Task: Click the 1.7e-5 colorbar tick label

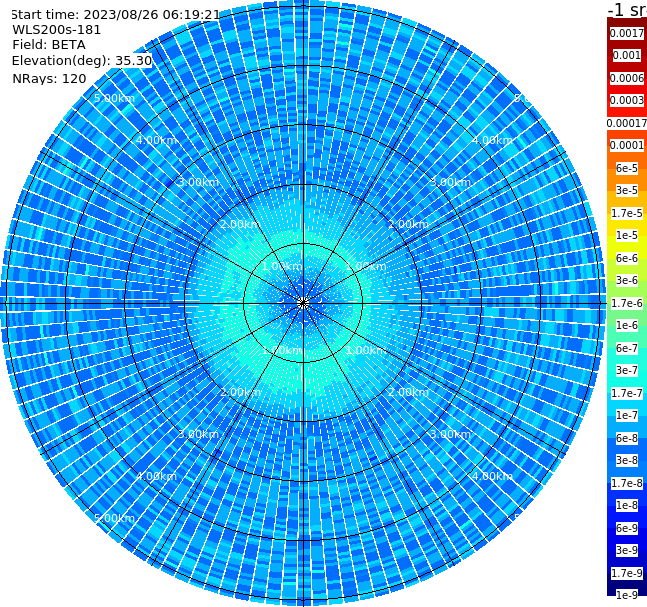Action: pos(627,213)
